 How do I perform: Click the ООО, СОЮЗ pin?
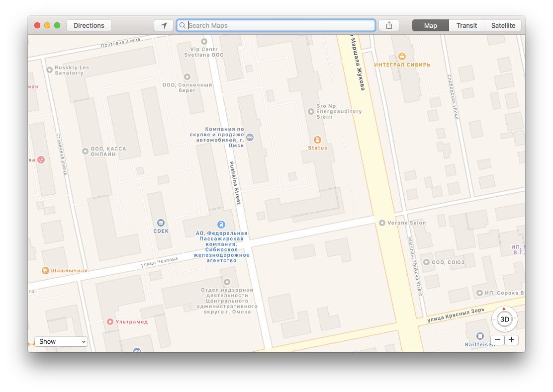click(x=426, y=262)
